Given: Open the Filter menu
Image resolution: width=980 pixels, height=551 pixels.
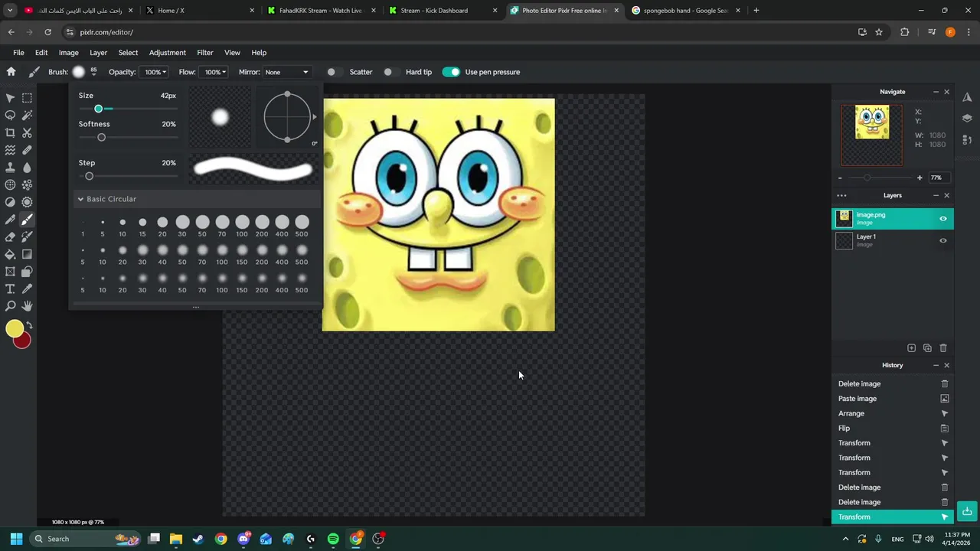Looking at the screenshot, I should click(x=204, y=53).
